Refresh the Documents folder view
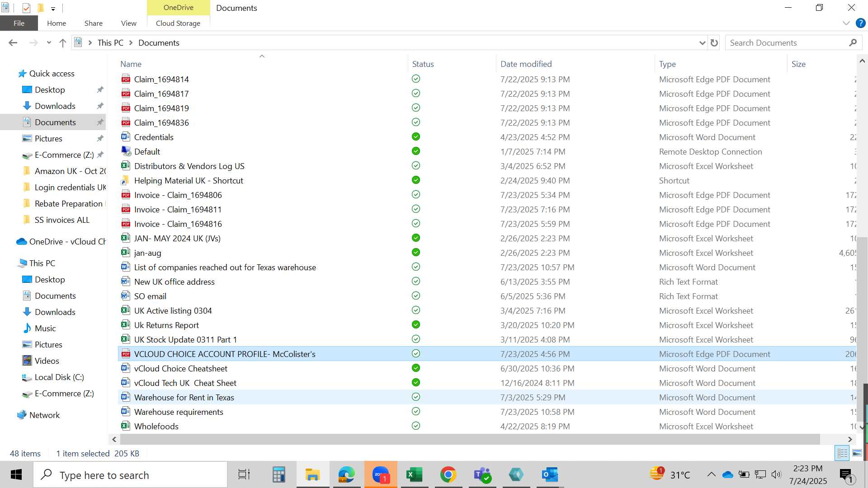This screenshot has width=868, height=488. (714, 42)
